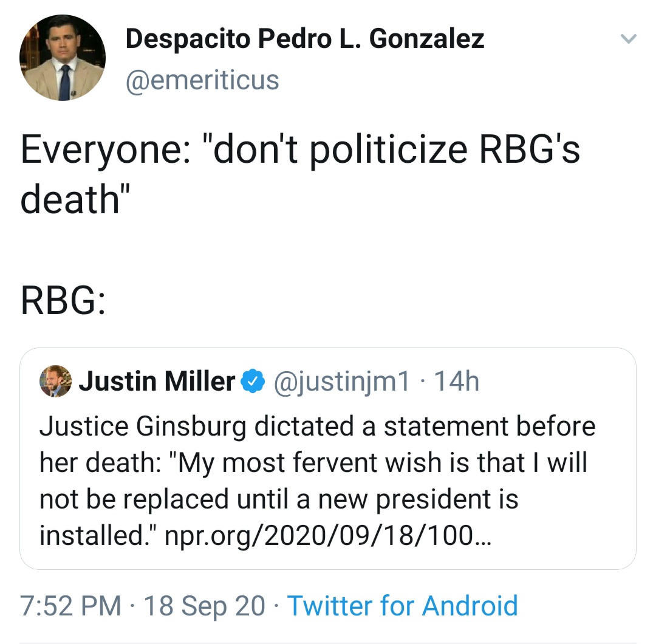Click the text "Everyone: don't politicize RBG's"
The width and height of the screenshot is (656, 644).
[x=300, y=151]
